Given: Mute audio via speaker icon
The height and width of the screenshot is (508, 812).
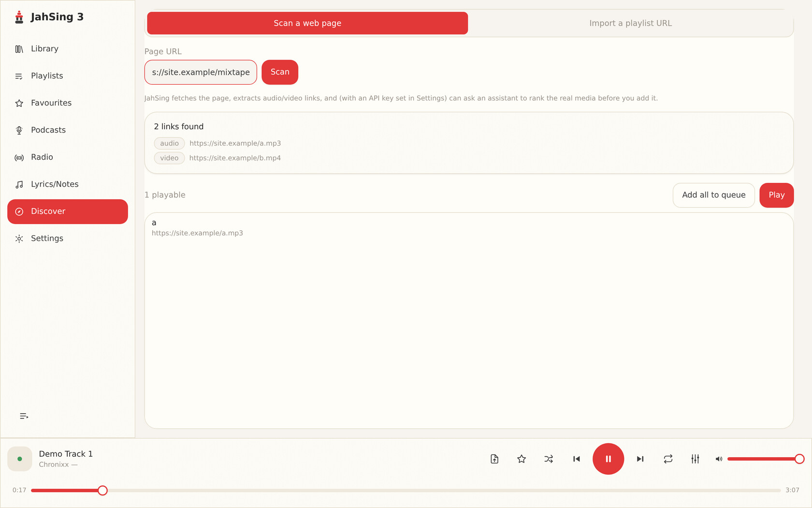Looking at the screenshot, I should (x=719, y=459).
